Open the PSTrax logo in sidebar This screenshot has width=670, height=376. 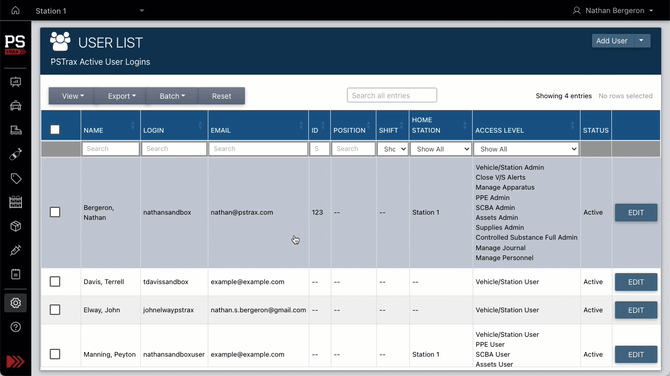coord(15,44)
